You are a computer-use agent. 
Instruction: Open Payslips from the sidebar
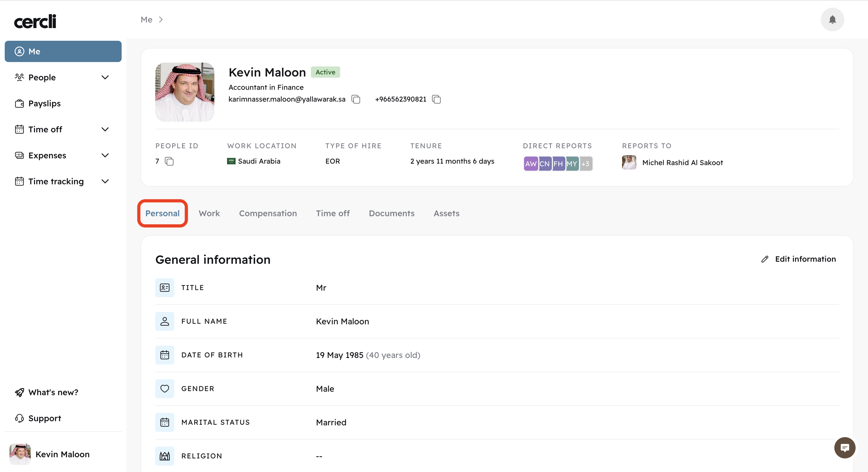(45, 103)
